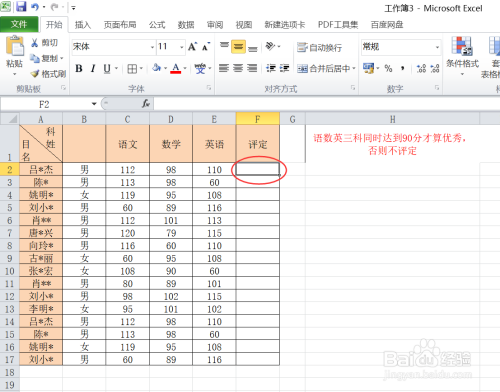The image size is (500, 392).
Task: Expand the borders dropdown arrow
Action: pyautogui.click(x=141, y=69)
